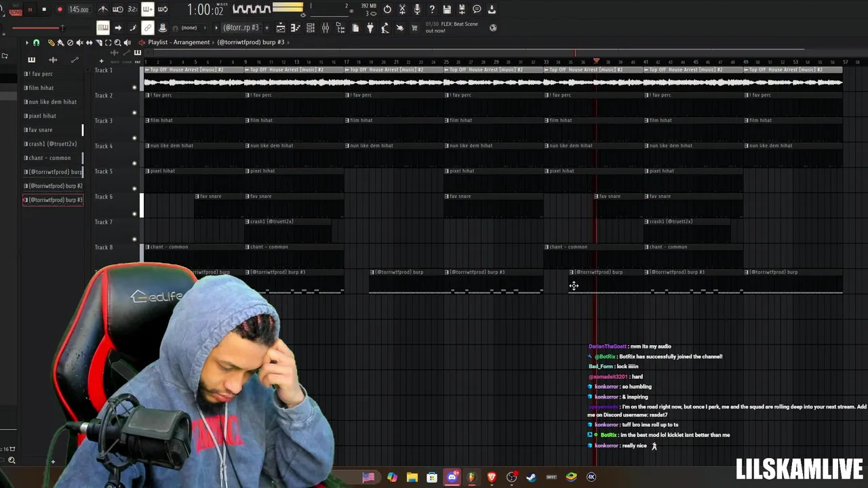The image size is (868, 488).
Task: Open the (none) snap selector dropdown
Action: [x=193, y=28]
